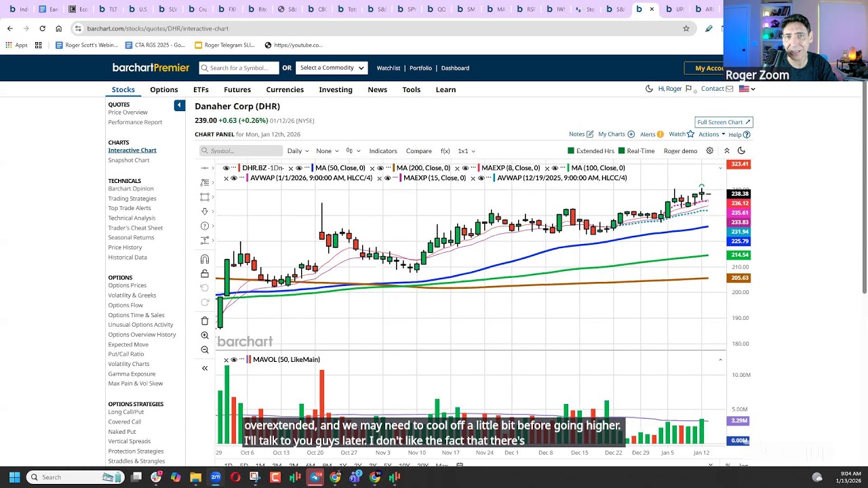Hide the DHR.BZ main series
868x488 pixels.
tap(226, 168)
